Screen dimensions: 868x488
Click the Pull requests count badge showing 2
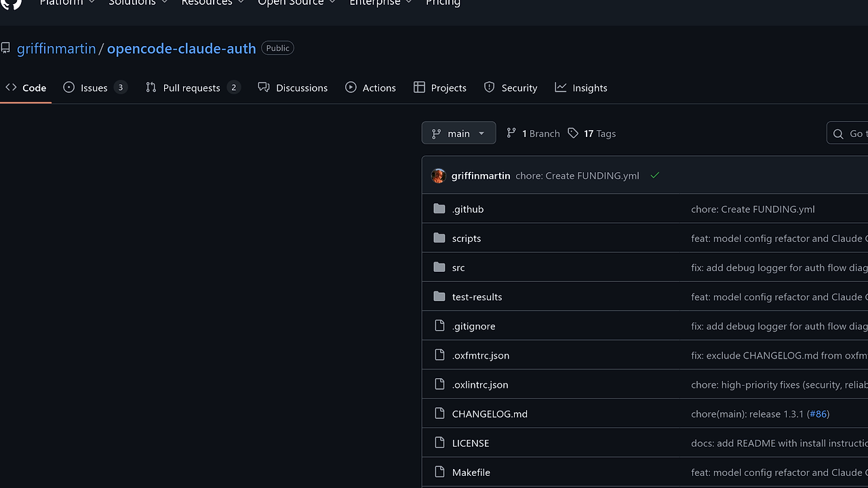click(x=233, y=87)
